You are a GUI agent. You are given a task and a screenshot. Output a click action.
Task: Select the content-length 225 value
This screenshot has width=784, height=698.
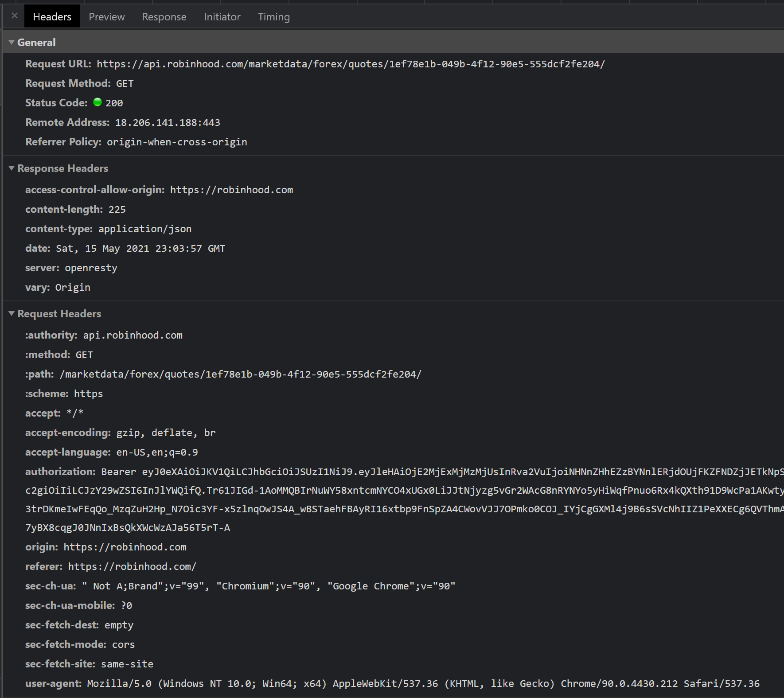coord(117,209)
